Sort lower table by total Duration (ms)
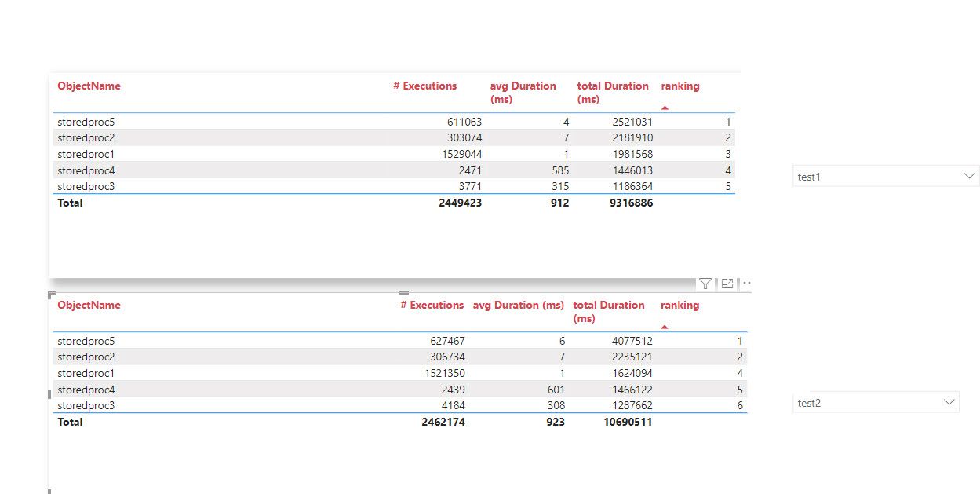The width and height of the screenshot is (980, 494). (609, 312)
